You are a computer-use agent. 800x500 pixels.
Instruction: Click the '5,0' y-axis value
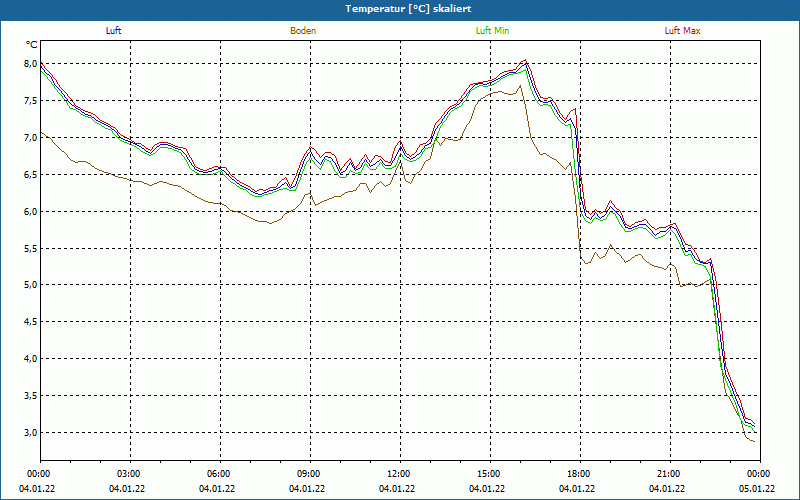click(31, 285)
